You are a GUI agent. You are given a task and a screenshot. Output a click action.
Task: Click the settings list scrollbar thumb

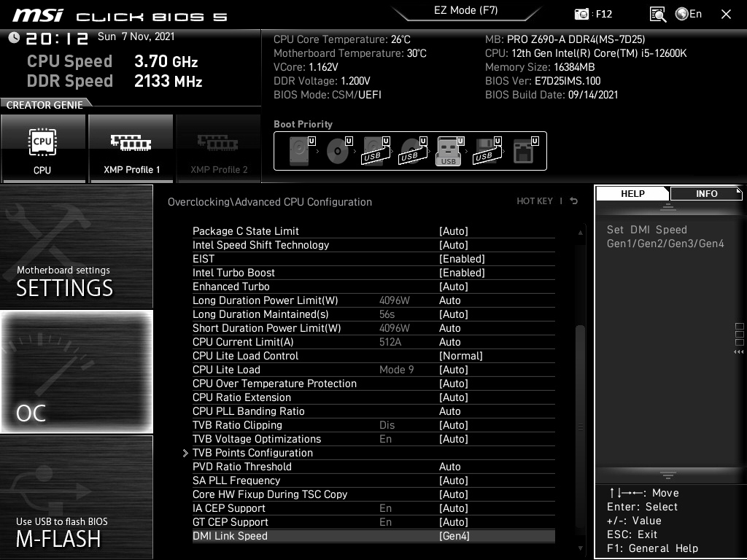tap(580, 426)
